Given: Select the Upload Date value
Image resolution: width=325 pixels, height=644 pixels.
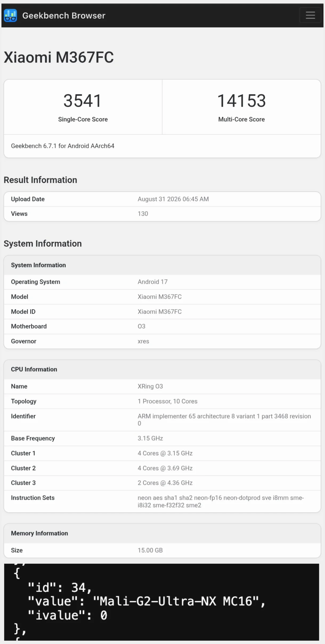Looking at the screenshot, I should tap(173, 199).
